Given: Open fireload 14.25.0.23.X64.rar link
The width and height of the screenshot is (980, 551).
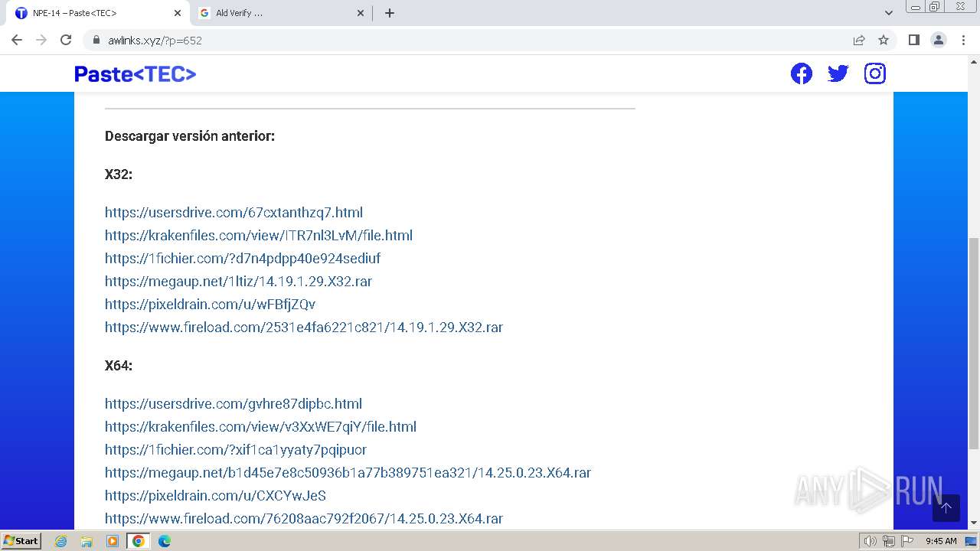Looking at the screenshot, I should tap(304, 518).
